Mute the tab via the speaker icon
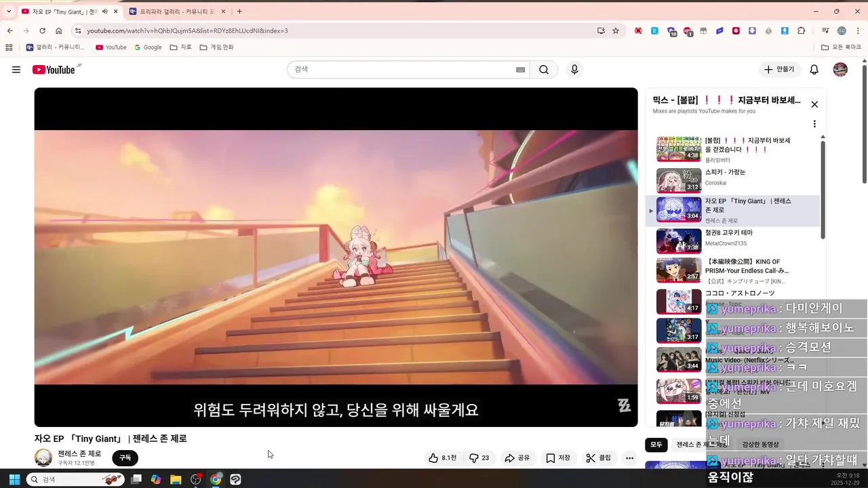Screen dimensions: 868x488 [x=104, y=12]
